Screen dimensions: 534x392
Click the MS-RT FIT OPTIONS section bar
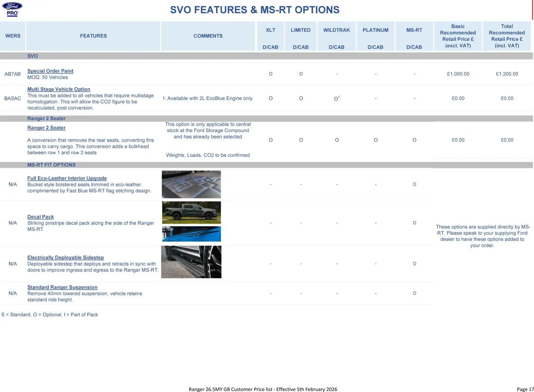[266, 165]
